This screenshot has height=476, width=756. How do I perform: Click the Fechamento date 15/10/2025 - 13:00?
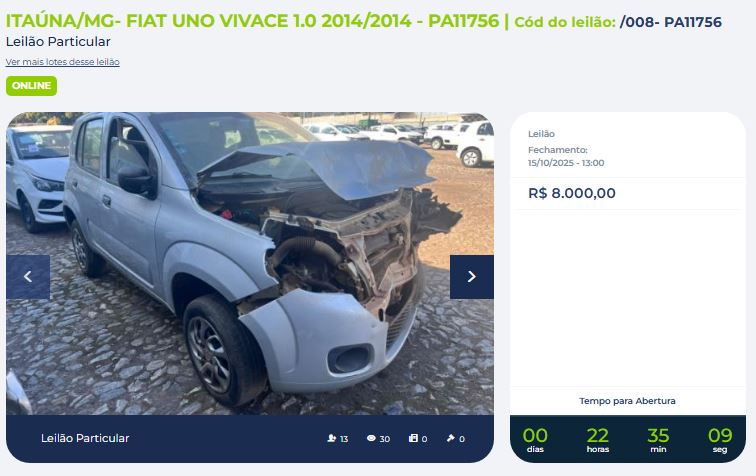pyautogui.click(x=566, y=163)
